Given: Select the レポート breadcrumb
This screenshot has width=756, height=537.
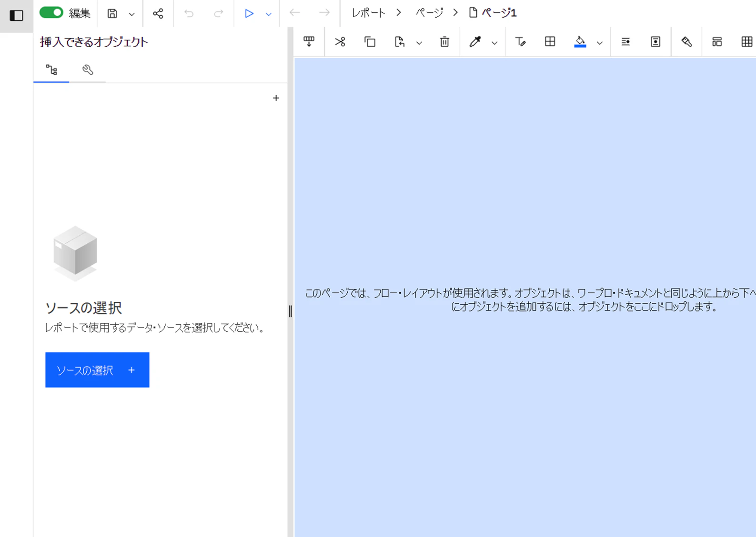Looking at the screenshot, I should coord(368,13).
